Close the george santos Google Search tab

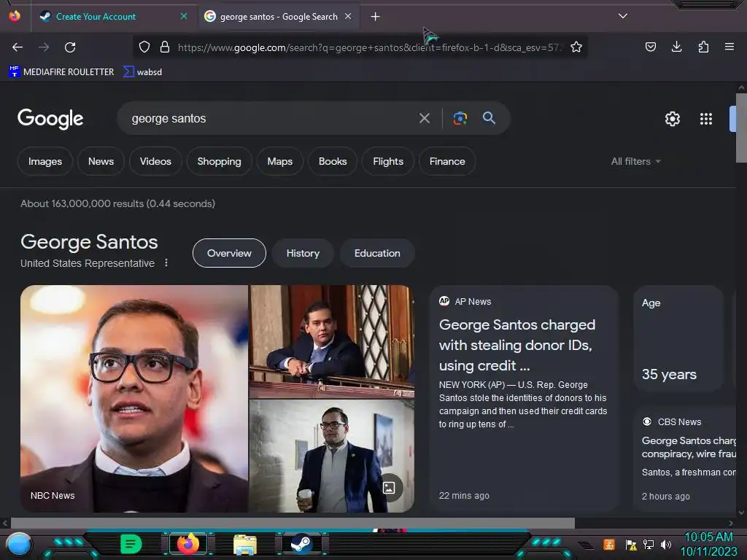pyautogui.click(x=348, y=16)
